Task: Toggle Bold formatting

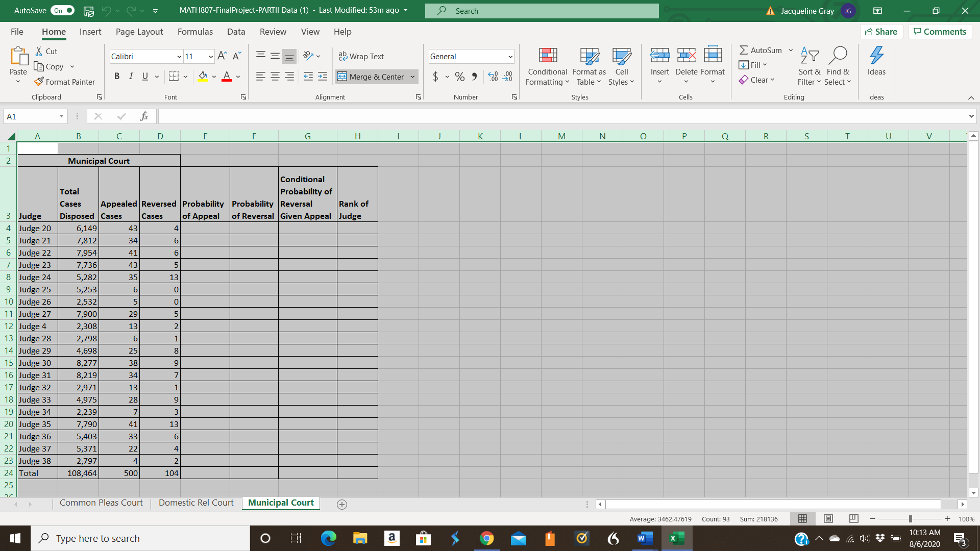Action: pyautogui.click(x=117, y=77)
